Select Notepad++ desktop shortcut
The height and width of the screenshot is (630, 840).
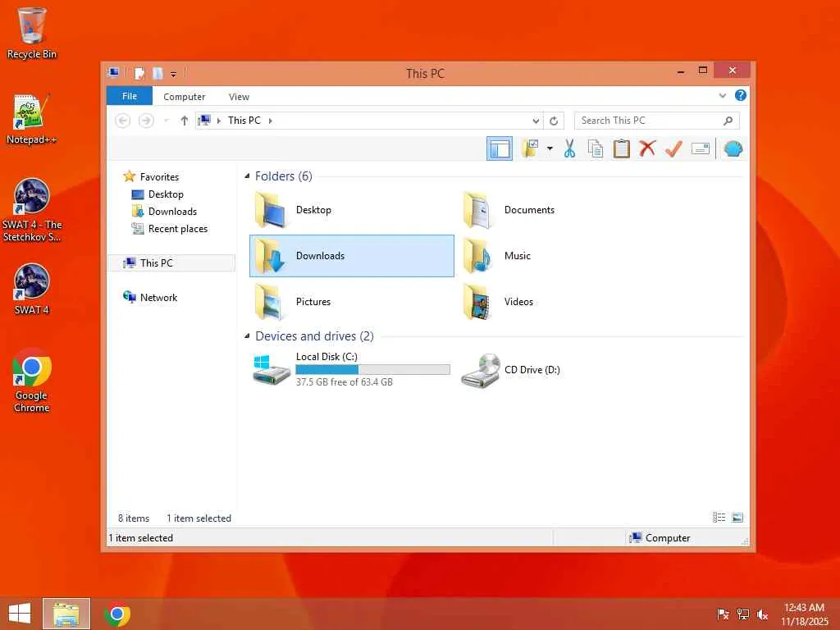click(32, 119)
